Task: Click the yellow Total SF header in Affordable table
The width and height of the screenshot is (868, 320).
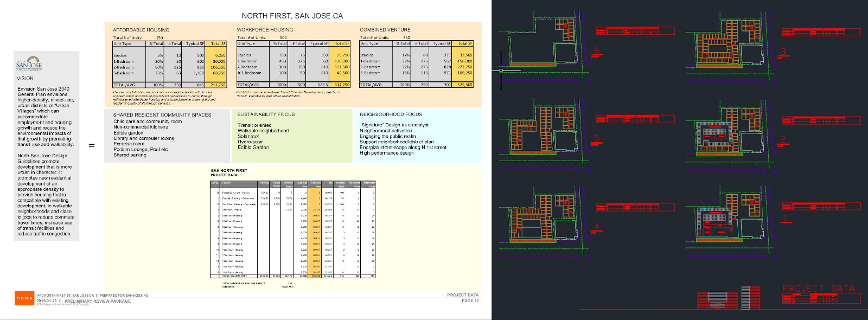Action: (x=218, y=43)
